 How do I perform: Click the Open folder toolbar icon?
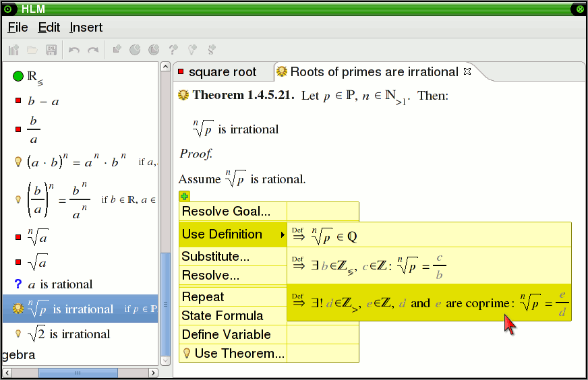pos(32,49)
